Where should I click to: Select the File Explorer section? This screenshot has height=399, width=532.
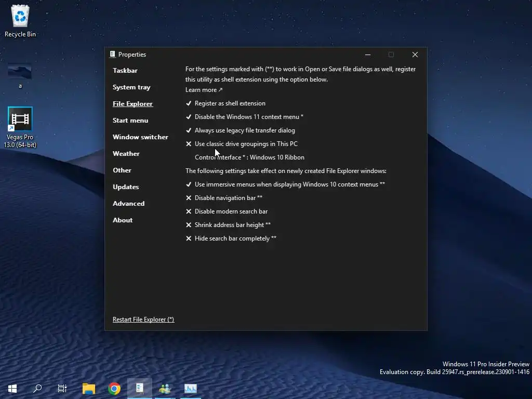coord(132,104)
